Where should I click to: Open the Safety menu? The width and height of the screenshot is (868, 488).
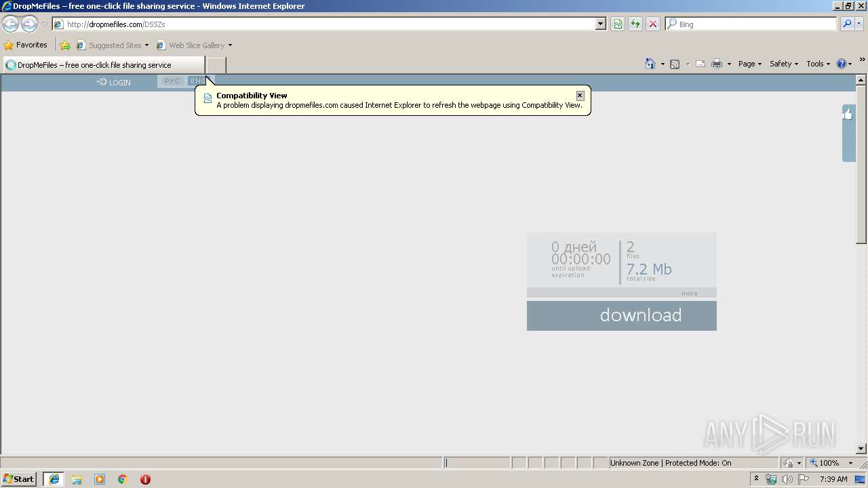(x=784, y=64)
